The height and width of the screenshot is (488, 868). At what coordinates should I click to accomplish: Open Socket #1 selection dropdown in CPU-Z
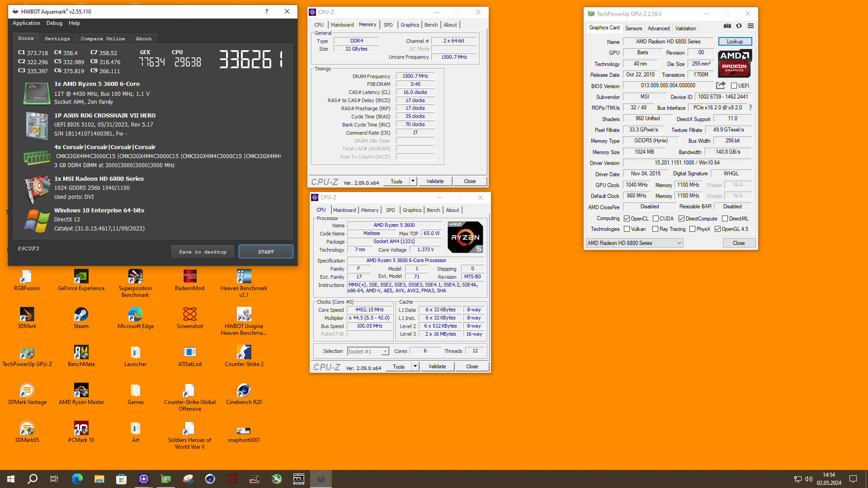[x=368, y=351]
